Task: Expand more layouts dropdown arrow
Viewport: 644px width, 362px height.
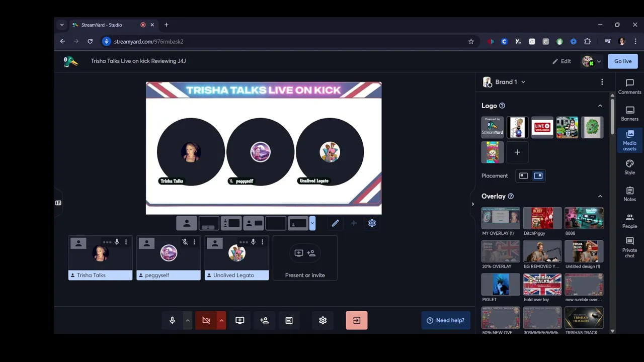Action: (312, 223)
